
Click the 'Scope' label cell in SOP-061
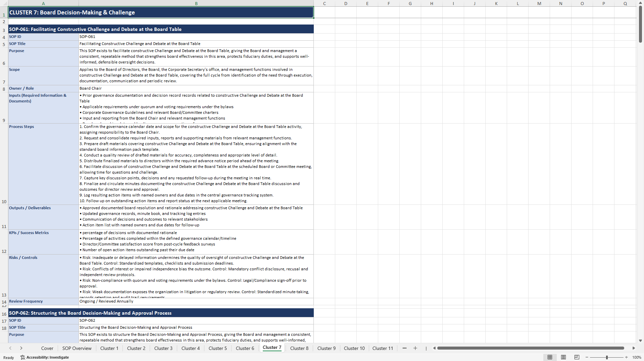43,76
